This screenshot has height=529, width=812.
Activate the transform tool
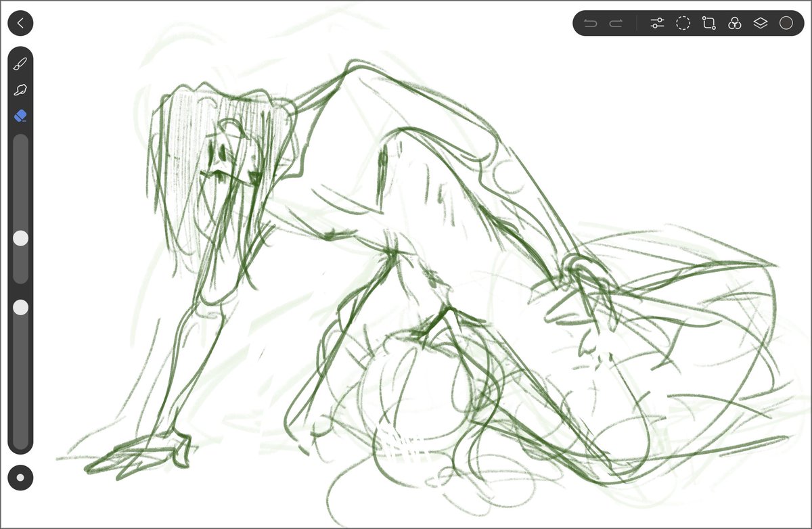[x=708, y=24]
